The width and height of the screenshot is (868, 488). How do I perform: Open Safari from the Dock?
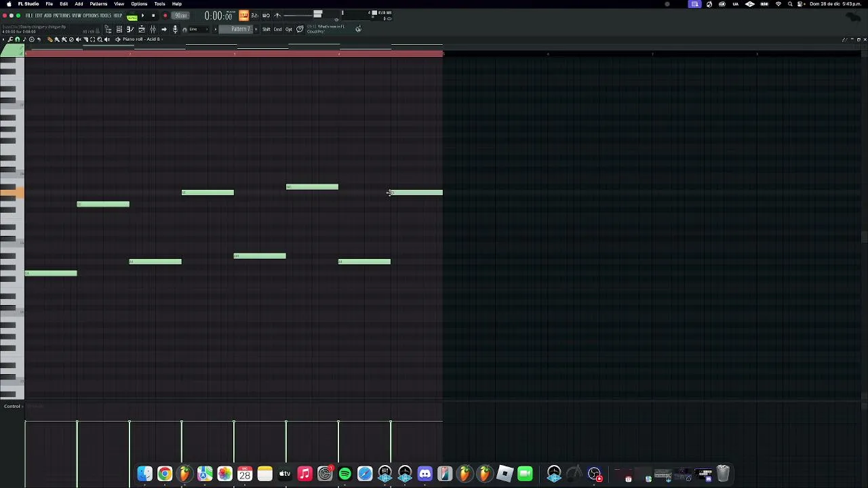(x=365, y=473)
